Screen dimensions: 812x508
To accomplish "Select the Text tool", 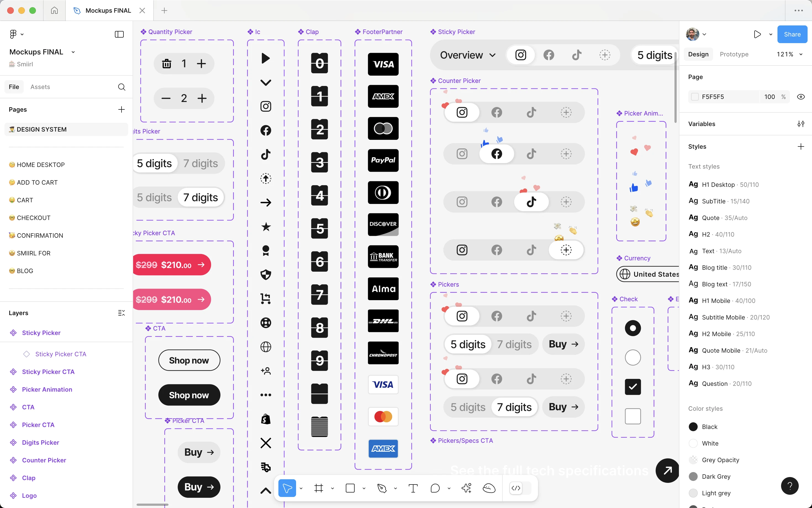I will [413, 488].
